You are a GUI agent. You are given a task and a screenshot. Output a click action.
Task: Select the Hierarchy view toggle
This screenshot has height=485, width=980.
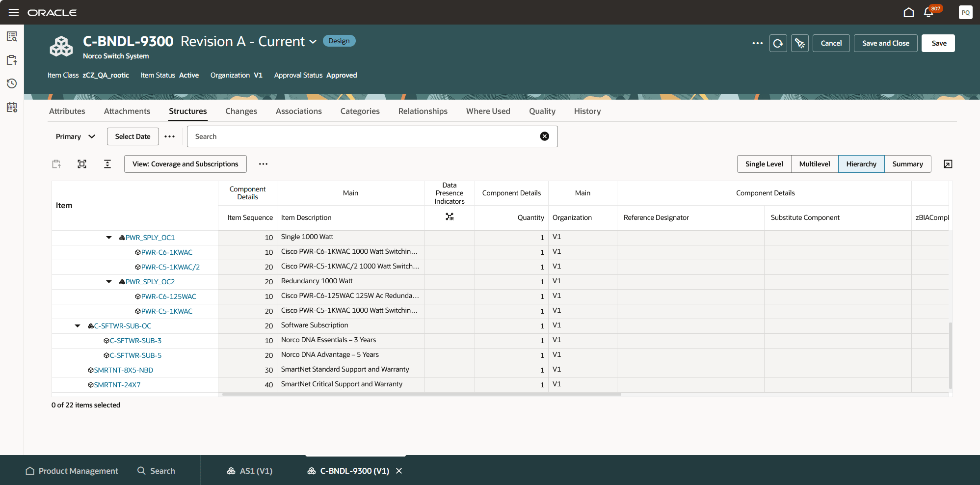click(x=861, y=164)
